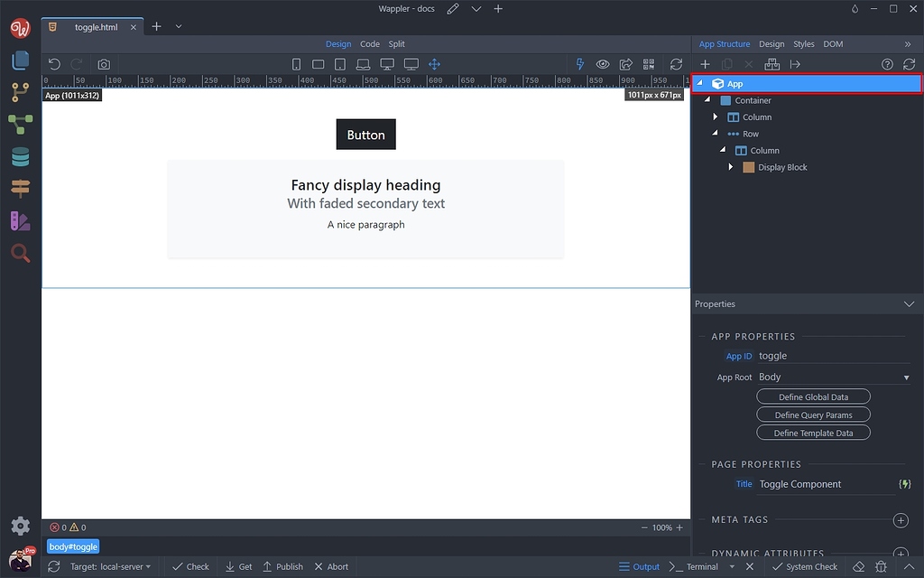This screenshot has height=578, width=924.
Task: Open the App Root Body dropdown
Action: 832,377
